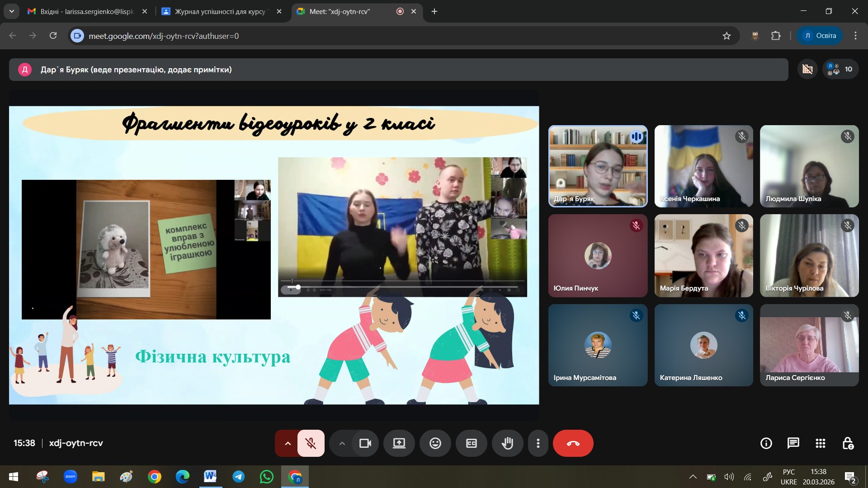Open the emoji reactions button
This screenshot has width=868, height=488.
[435, 443]
